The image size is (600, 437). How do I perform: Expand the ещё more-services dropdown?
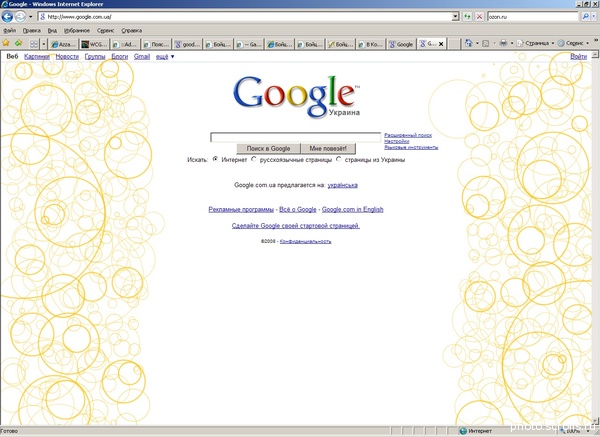[x=165, y=57]
